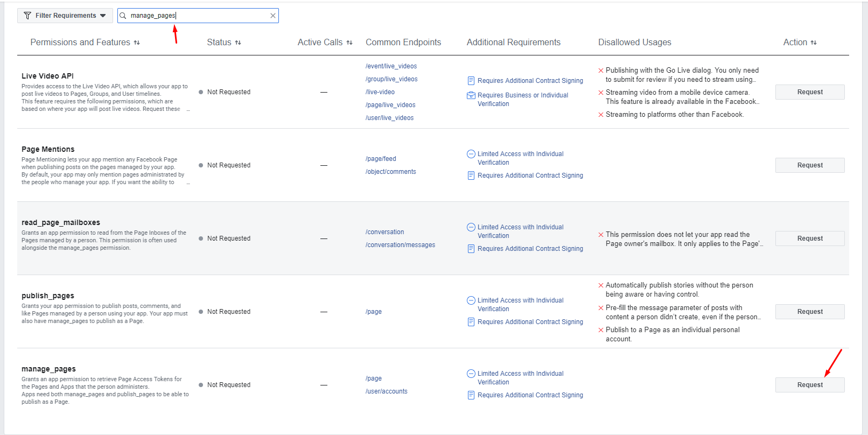Click limited access circle icon for manage_pages
The height and width of the screenshot is (435, 868).
(471, 374)
